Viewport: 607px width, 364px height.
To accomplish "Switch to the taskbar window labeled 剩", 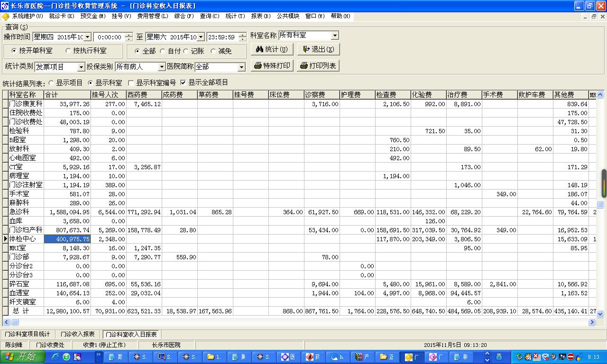I will click(461, 357).
